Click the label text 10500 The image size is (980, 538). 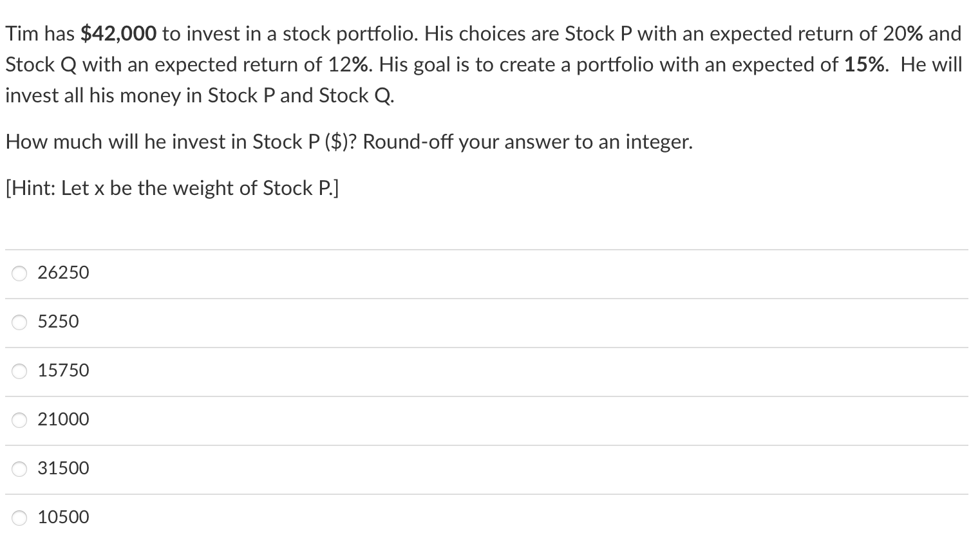click(62, 517)
